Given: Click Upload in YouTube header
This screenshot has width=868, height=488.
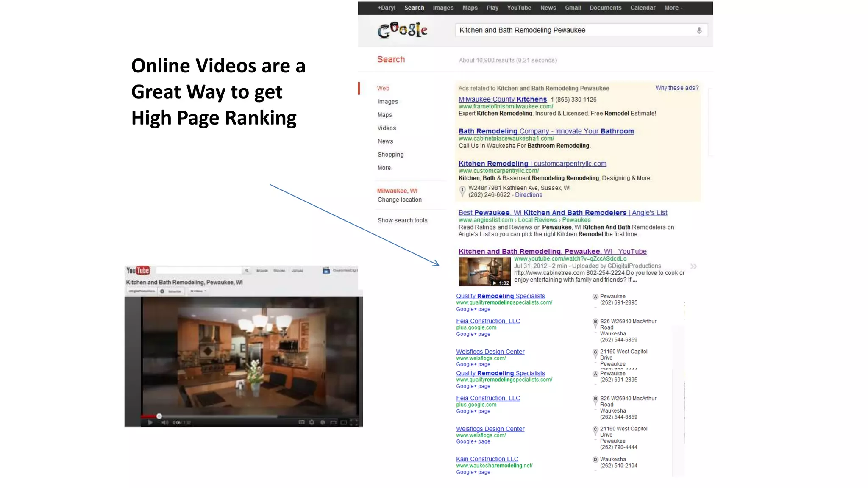Looking at the screenshot, I should [297, 270].
